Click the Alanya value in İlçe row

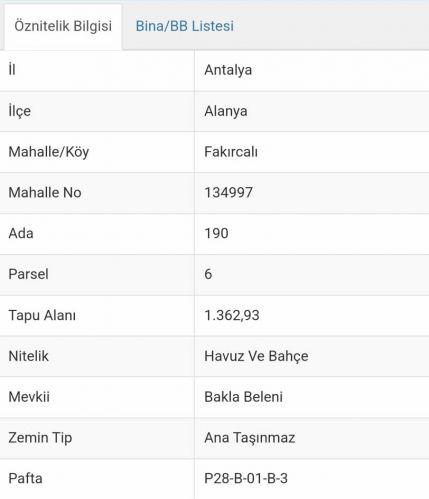pyautogui.click(x=226, y=111)
